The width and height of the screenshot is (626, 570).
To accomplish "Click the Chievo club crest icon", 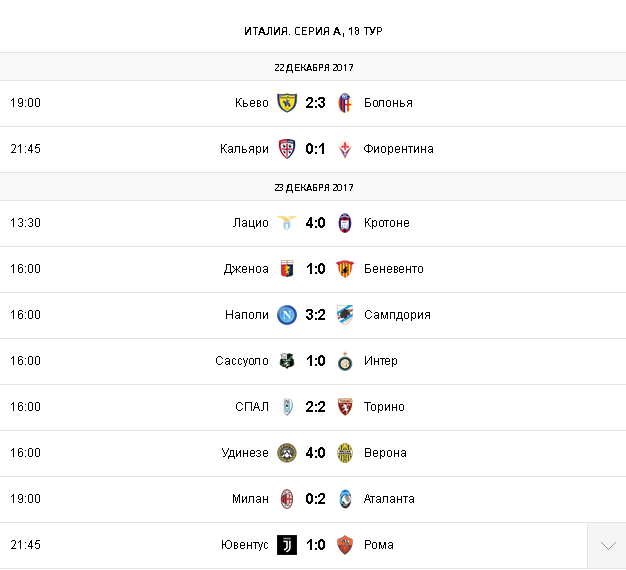I will tap(287, 103).
